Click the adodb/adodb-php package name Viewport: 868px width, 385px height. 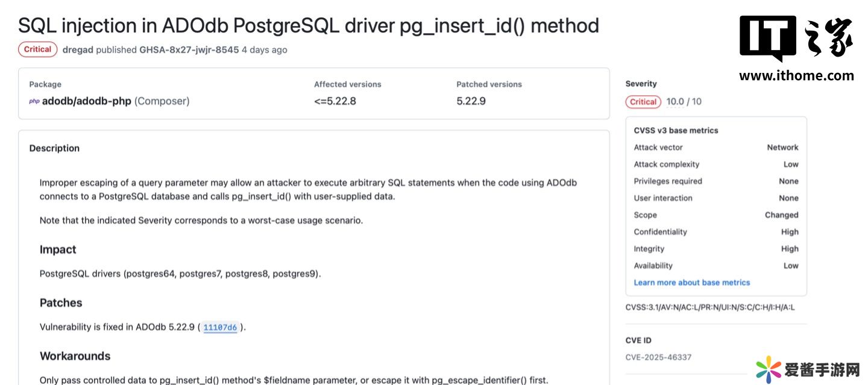tap(86, 101)
